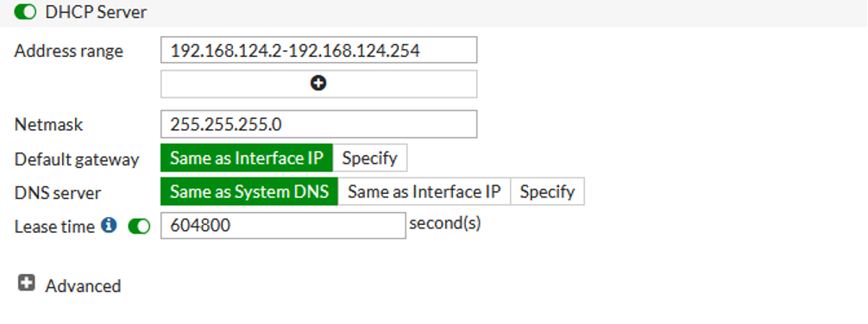Viewport: 868px width, 324px height.
Task: Click the Advanced label text
Action: [x=83, y=286]
